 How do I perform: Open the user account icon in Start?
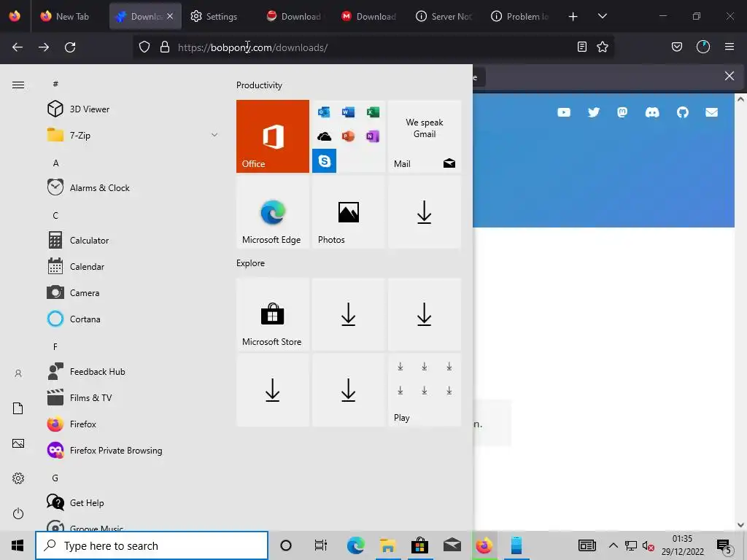pos(18,373)
